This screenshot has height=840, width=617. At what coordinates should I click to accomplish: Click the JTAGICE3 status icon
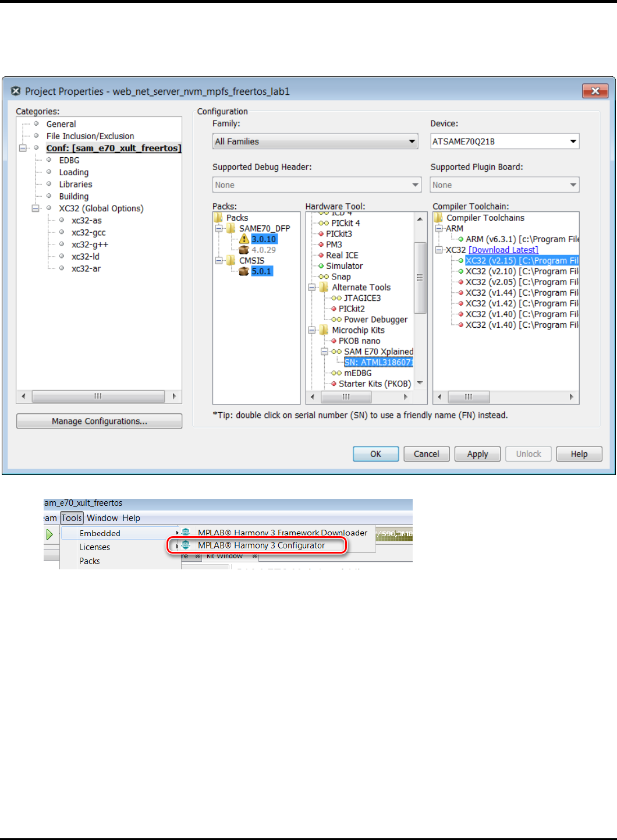click(336, 298)
